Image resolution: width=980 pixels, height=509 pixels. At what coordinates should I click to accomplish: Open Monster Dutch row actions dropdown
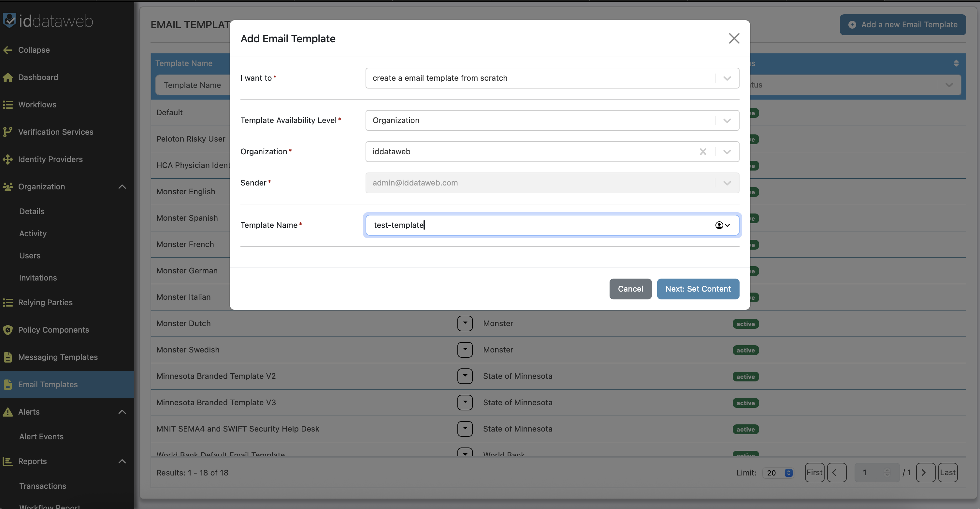tap(465, 323)
